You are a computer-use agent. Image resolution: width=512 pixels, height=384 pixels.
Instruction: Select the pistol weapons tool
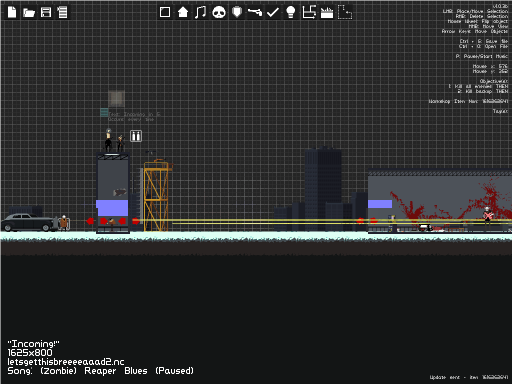coord(255,12)
